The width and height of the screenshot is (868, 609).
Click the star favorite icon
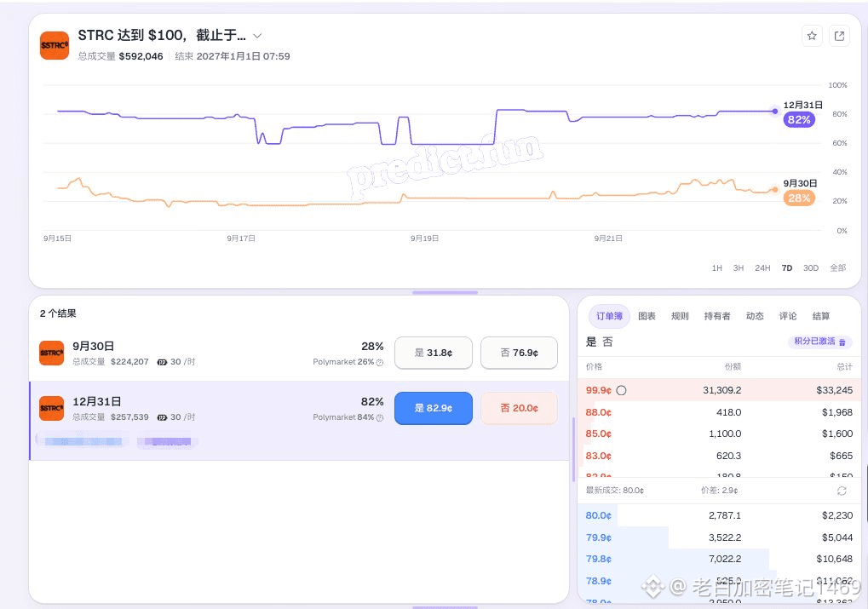tap(812, 36)
